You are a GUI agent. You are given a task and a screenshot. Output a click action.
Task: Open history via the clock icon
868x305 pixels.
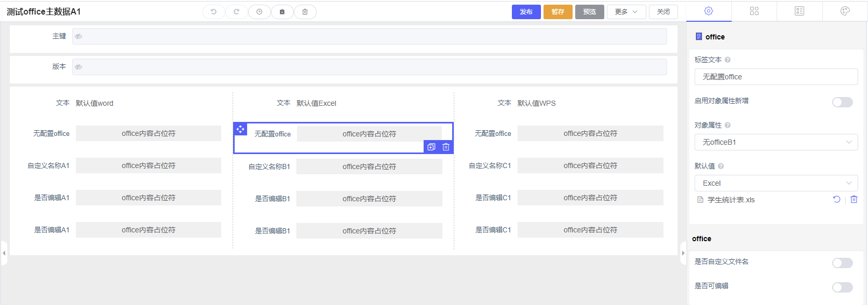click(x=259, y=12)
